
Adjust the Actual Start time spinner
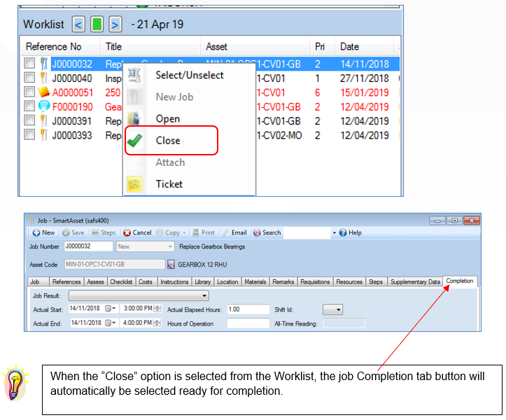[x=157, y=308]
